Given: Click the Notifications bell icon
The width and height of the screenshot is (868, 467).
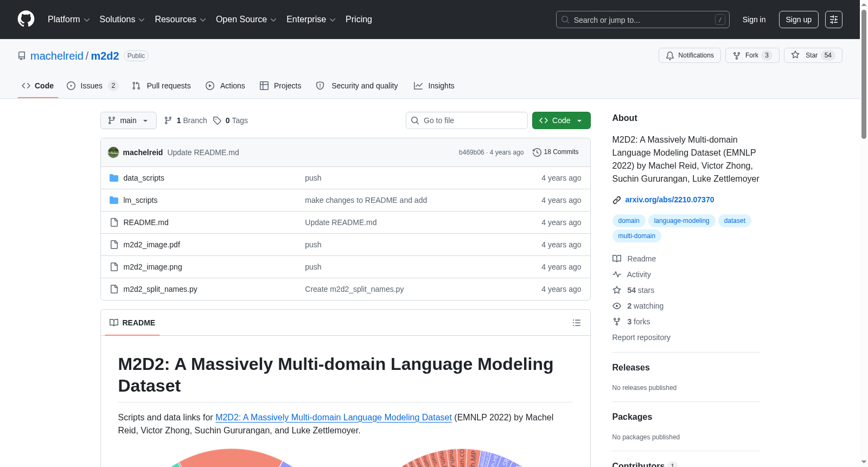Looking at the screenshot, I should (x=670, y=55).
